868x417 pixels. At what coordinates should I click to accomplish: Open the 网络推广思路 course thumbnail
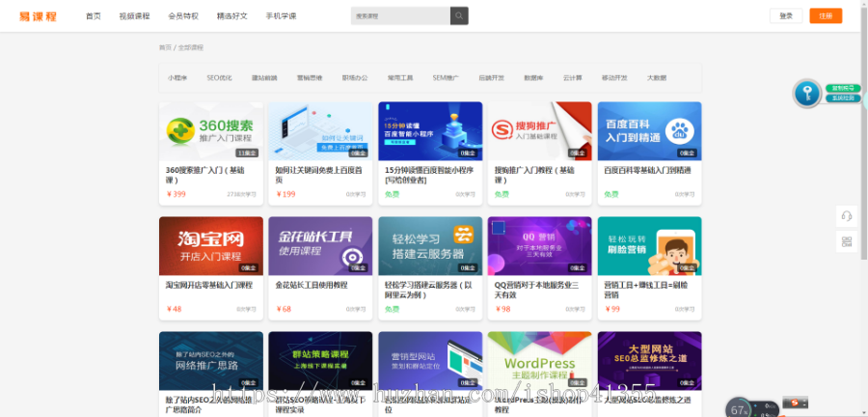click(x=211, y=361)
